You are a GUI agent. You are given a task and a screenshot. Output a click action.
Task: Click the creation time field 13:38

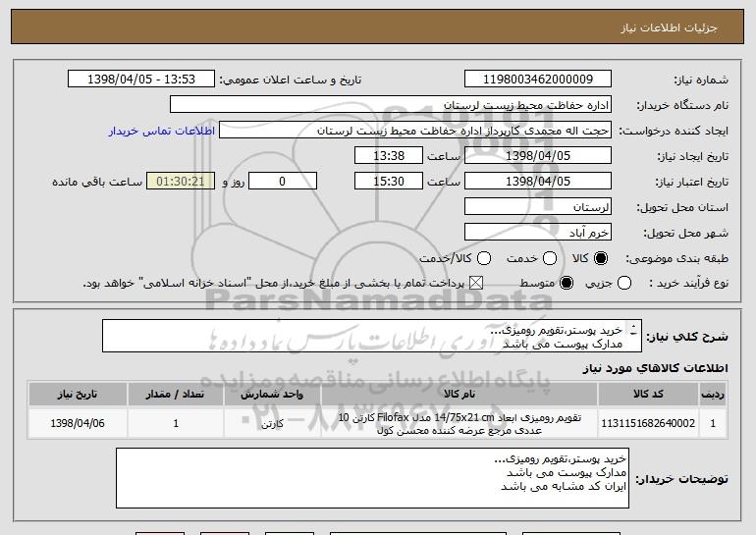389,156
